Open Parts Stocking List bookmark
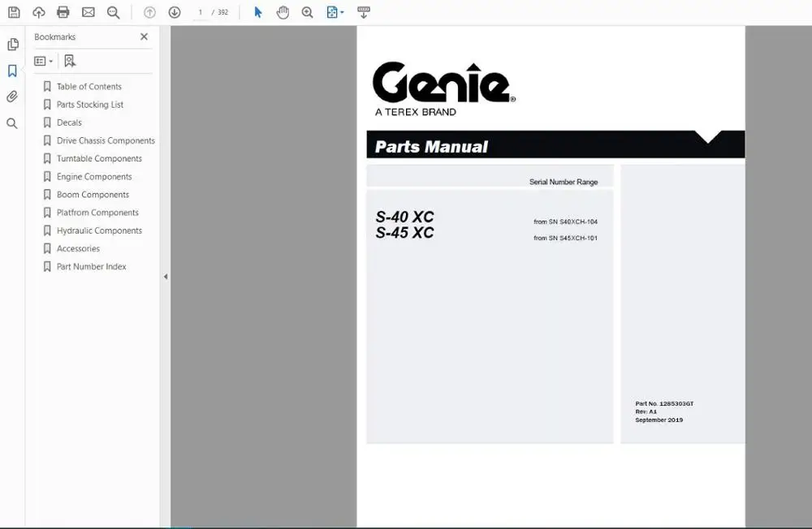This screenshot has height=529, width=812. 90,105
